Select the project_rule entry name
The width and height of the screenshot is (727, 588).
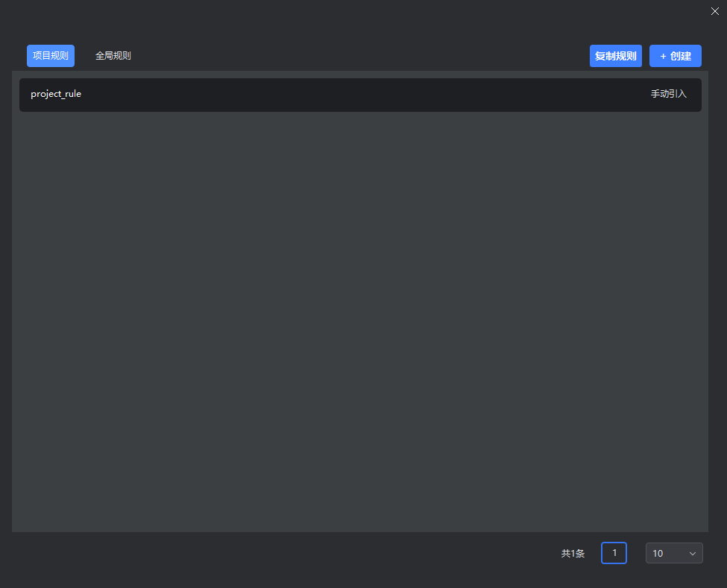click(x=56, y=95)
